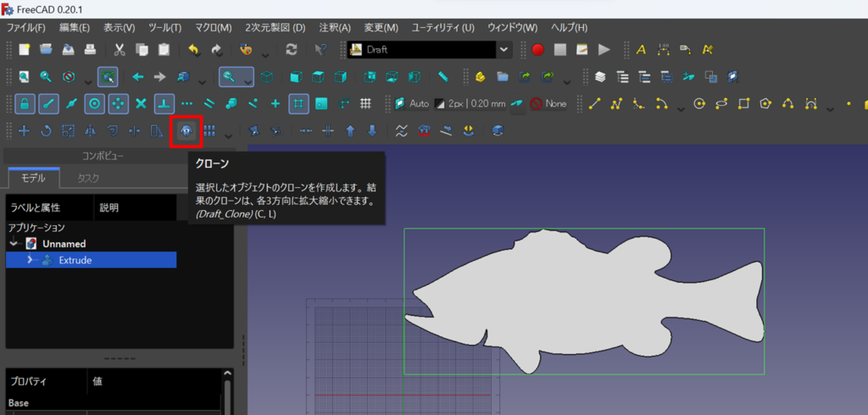
Task: Open the Bezier tools dropdown arrow
Action: tap(829, 108)
